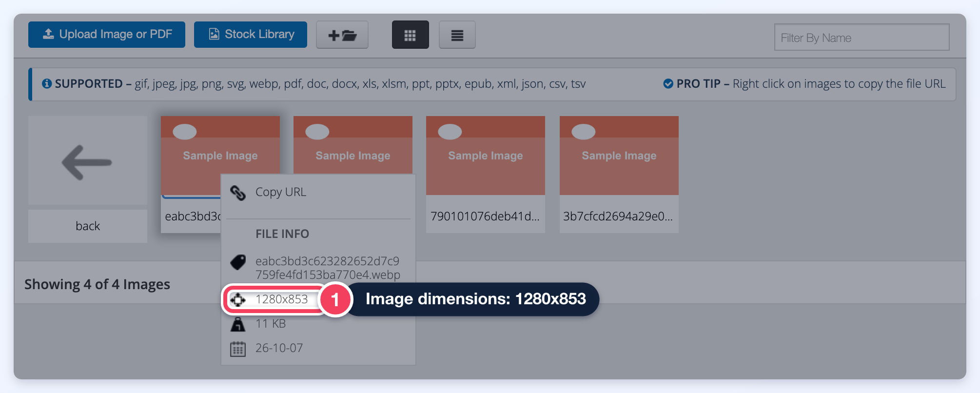
Task: Click the file name tag icon
Action: [x=238, y=262]
